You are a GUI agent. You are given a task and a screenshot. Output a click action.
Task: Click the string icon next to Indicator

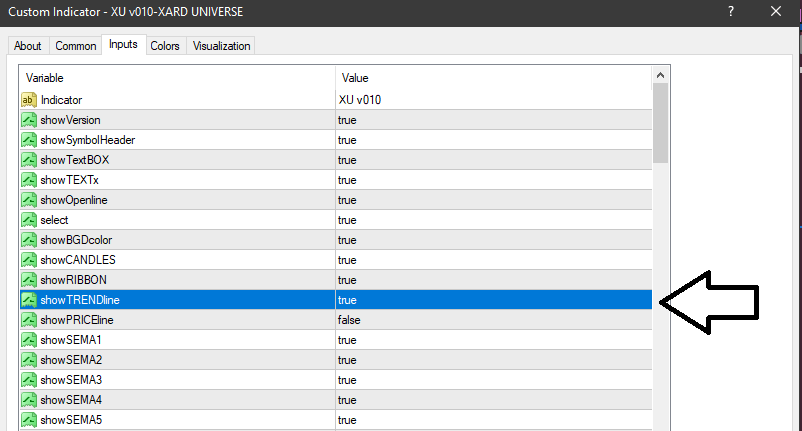29,100
